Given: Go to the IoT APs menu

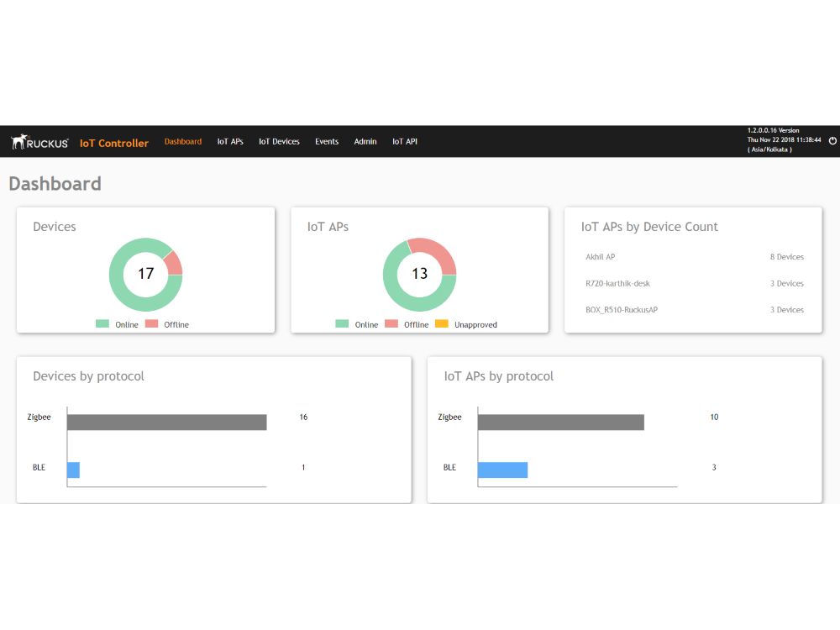Looking at the screenshot, I should [230, 141].
